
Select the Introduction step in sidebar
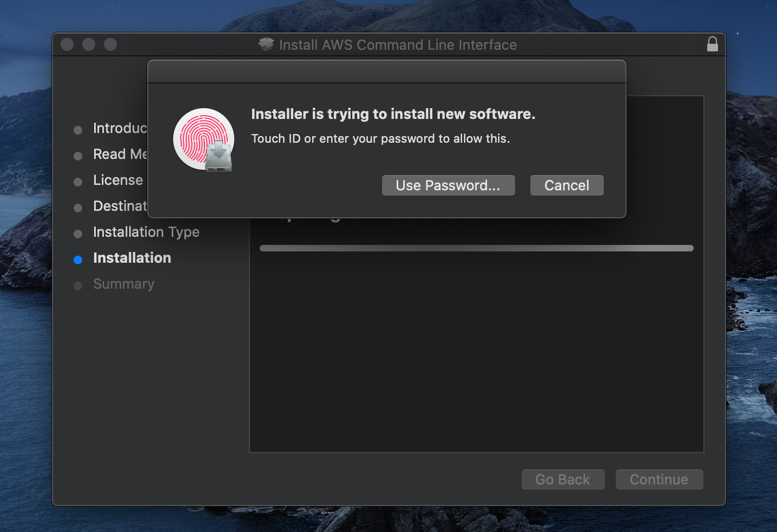click(120, 128)
